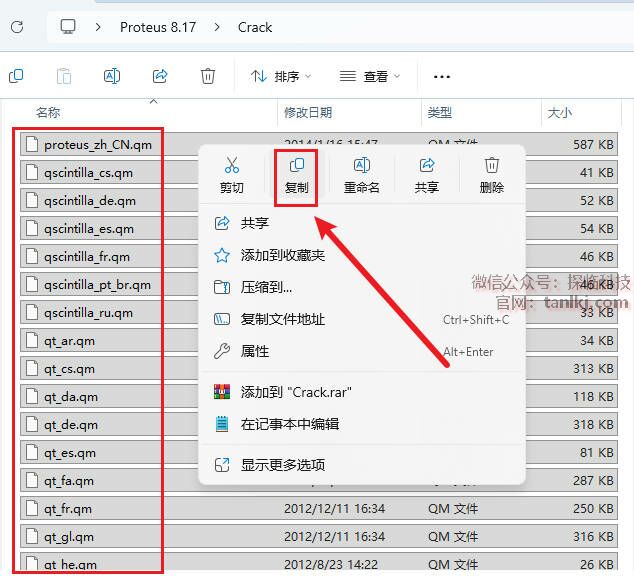634x576 pixels.
Task: Choose 剪切 (cut) in the context menu
Action: pos(232,175)
